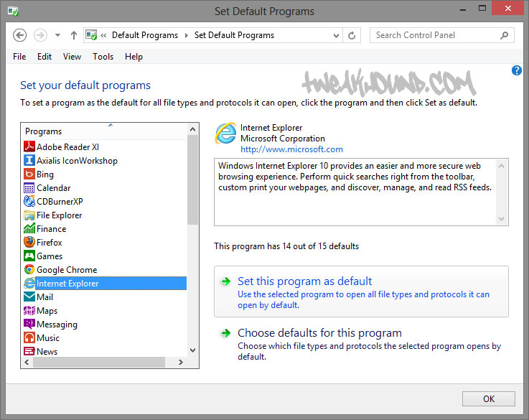Click programs list scroll right arrow
The height and width of the screenshot is (420, 529).
click(181, 362)
